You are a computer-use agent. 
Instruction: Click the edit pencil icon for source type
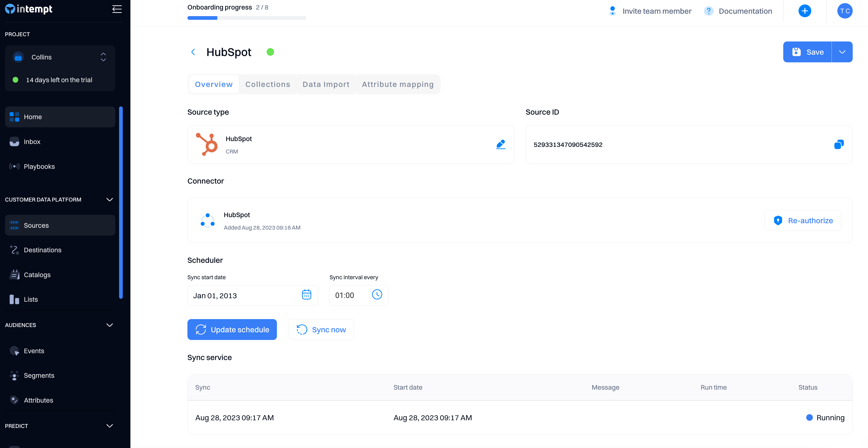tap(501, 144)
